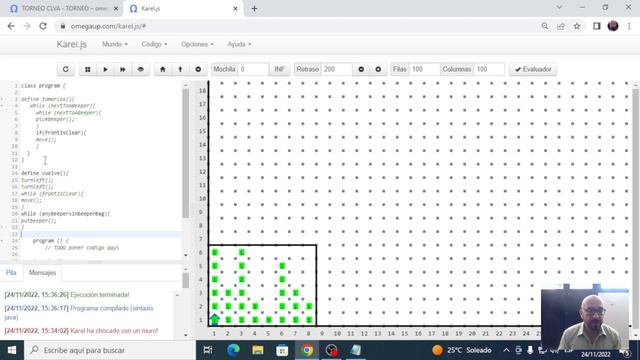The height and width of the screenshot is (360, 640).
Task: Click the Chrome icon in the taskbar
Action: pyautogui.click(x=307, y=350)
